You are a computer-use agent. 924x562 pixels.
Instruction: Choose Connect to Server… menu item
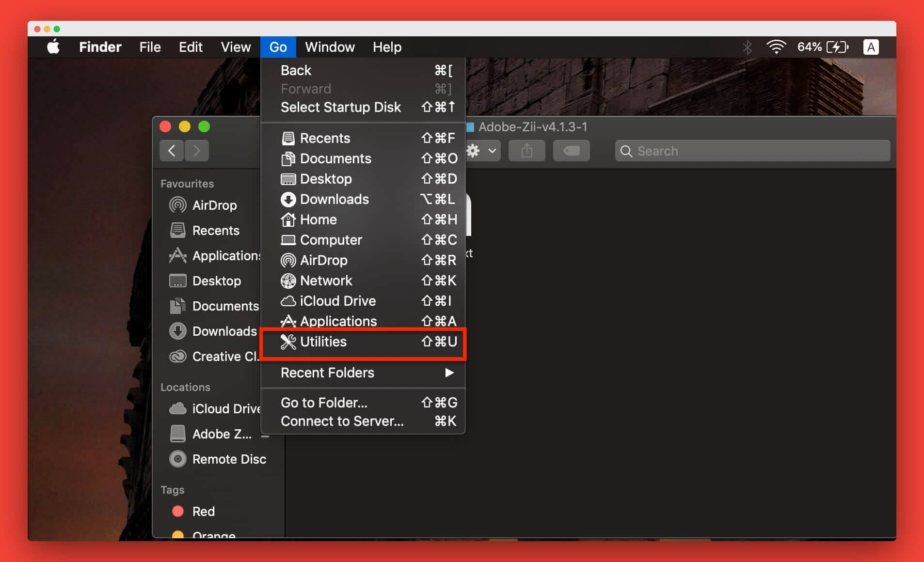(x=363, y=421)
